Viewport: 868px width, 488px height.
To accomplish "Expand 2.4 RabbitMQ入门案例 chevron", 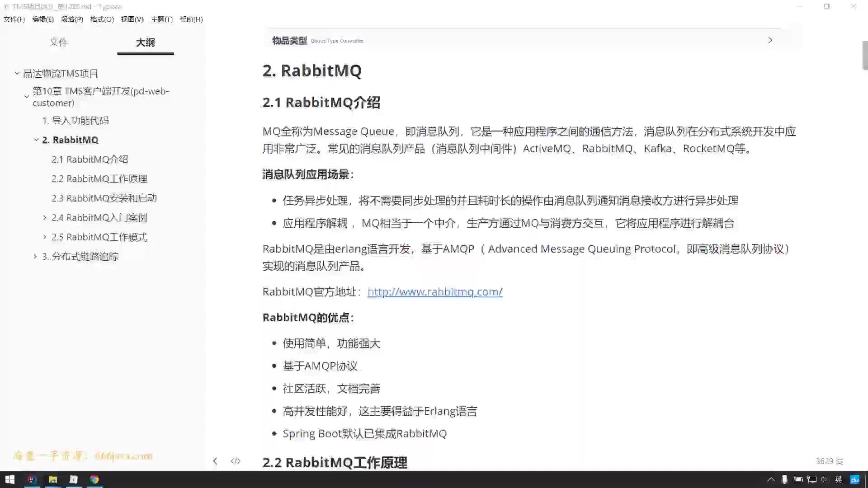I will click(45, 217).
